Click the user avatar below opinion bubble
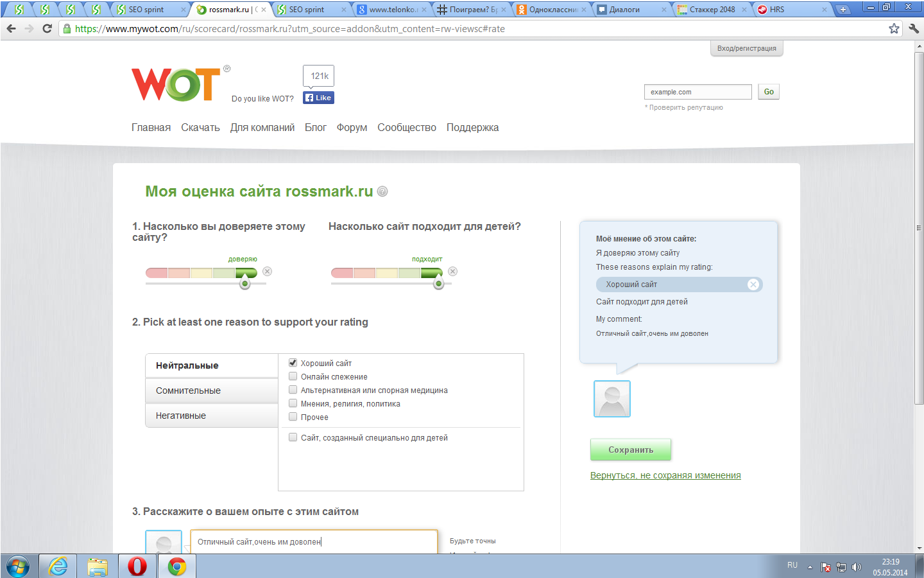The image size is (924, 578). point(612,399)
